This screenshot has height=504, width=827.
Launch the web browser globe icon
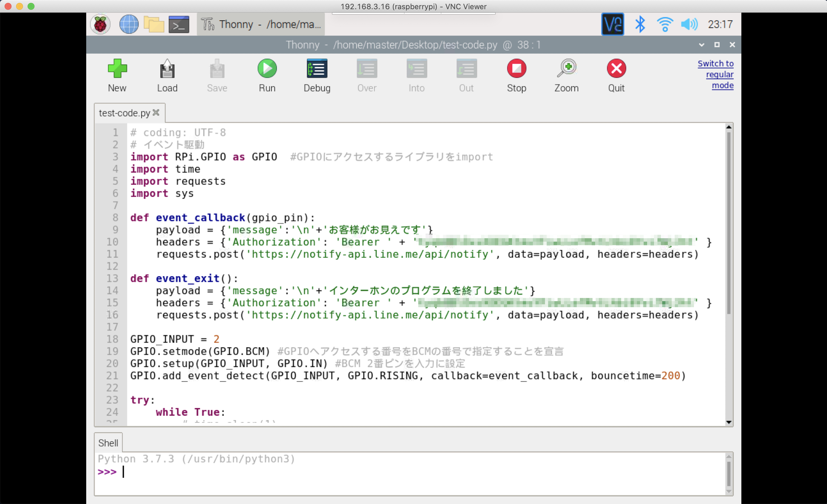pyautogui.click(x=129, y=24)
